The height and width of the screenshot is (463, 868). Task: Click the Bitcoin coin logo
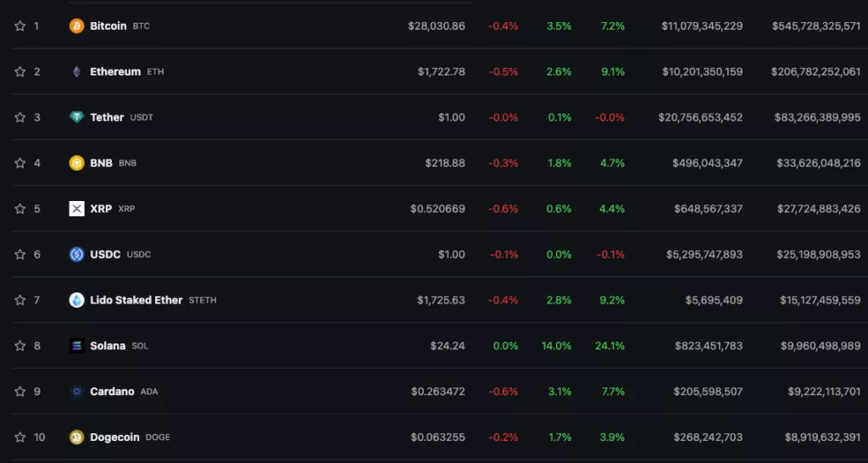click(76, 26)
